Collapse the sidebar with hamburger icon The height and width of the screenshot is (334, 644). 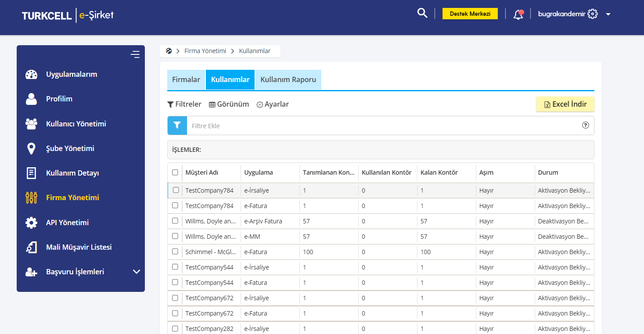(135, 54)
